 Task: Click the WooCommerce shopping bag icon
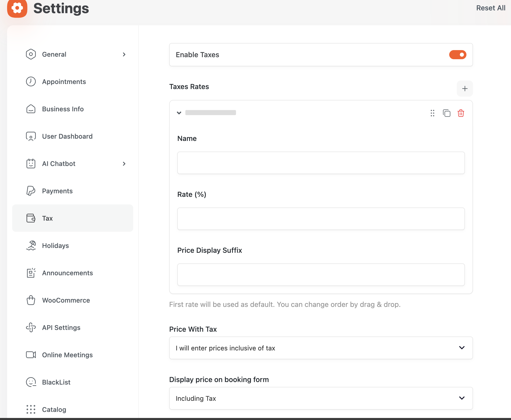tap(31, 300)
